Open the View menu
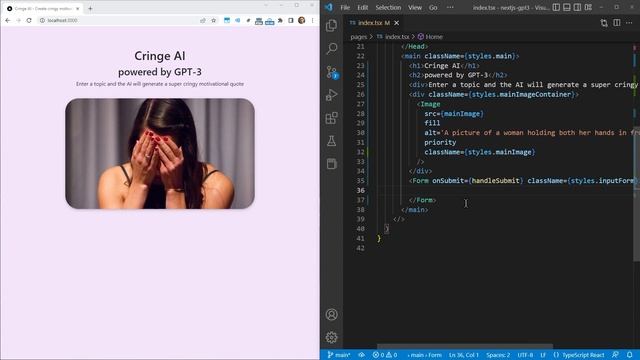The image size is (640, 360). (x=415, y=7)
